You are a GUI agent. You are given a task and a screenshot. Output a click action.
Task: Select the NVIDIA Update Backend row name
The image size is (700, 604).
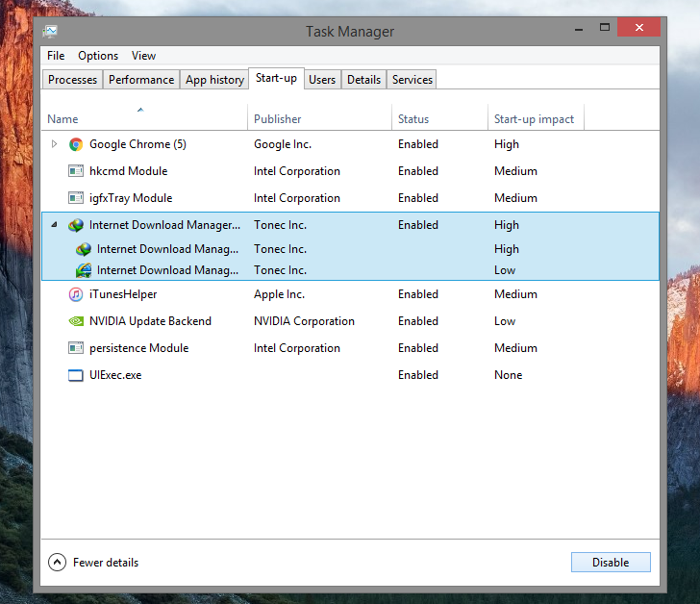150,321
